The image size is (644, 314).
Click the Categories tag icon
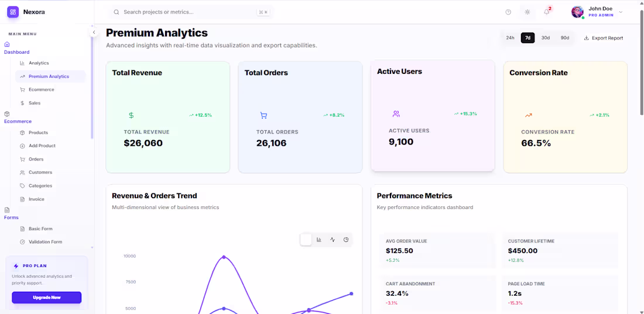pyautogui.click(x=22, y=186)
